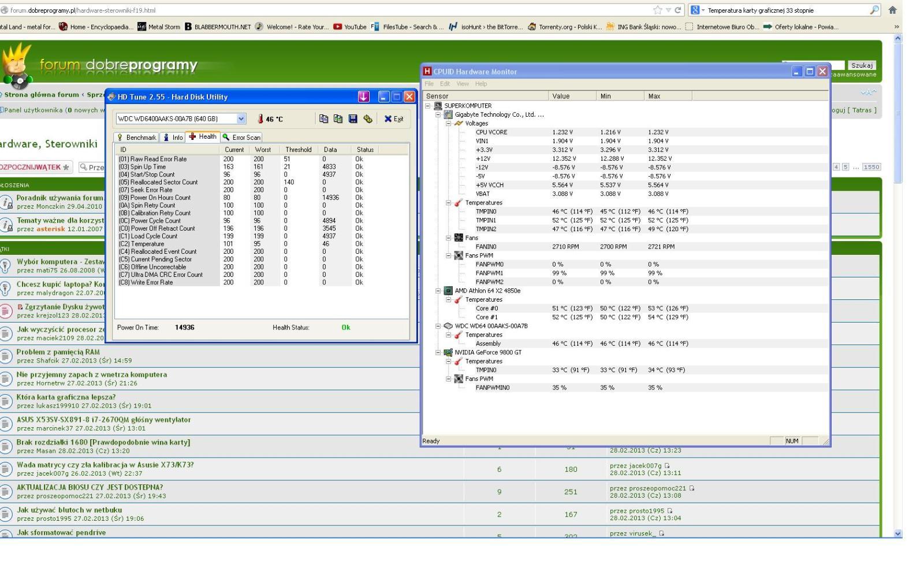Select the Health tab
924x578 pixels.
coord(203,137)
